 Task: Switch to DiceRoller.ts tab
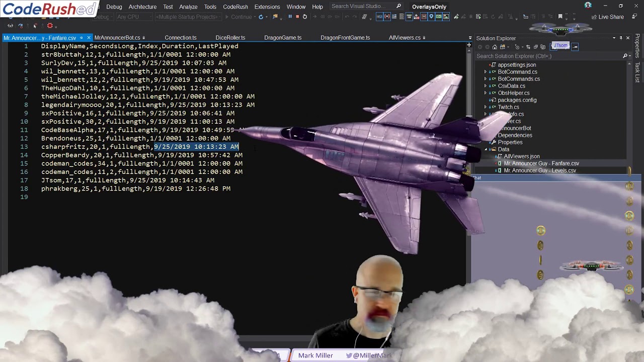pyautogui.click(x=230, y=38)
